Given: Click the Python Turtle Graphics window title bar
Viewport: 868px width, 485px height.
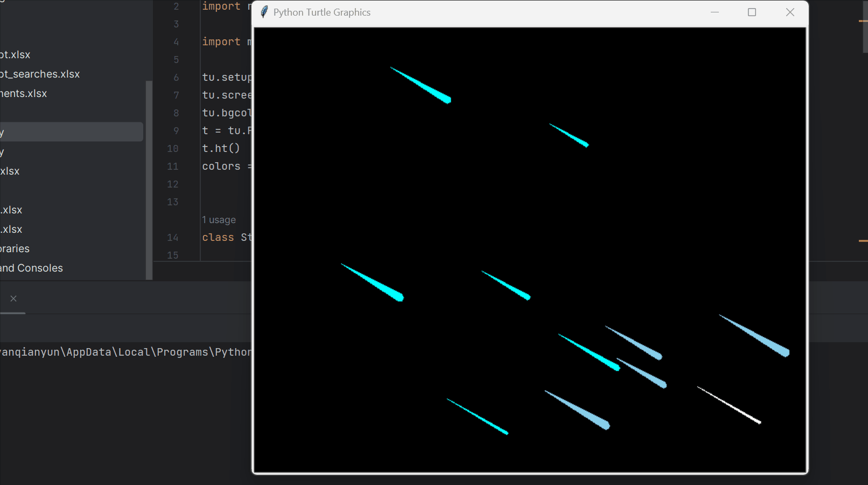Looking at the screenshot, I should coord(485,12).
